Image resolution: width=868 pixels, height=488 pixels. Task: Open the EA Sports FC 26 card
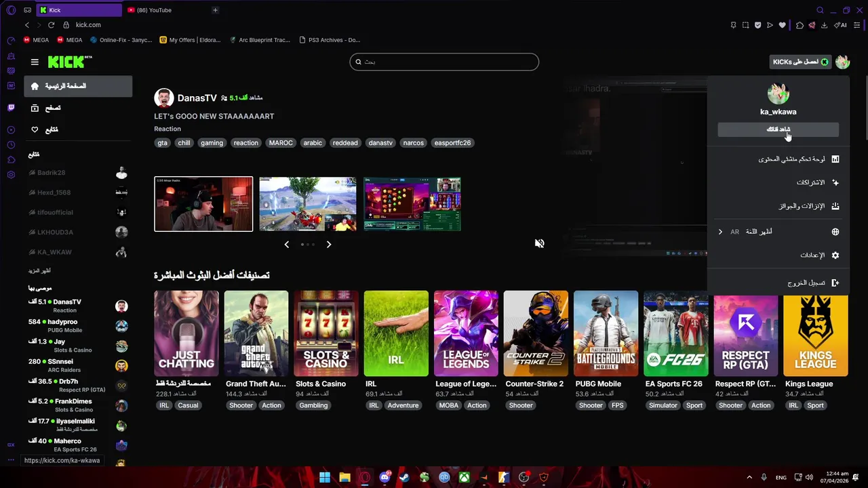675,333
